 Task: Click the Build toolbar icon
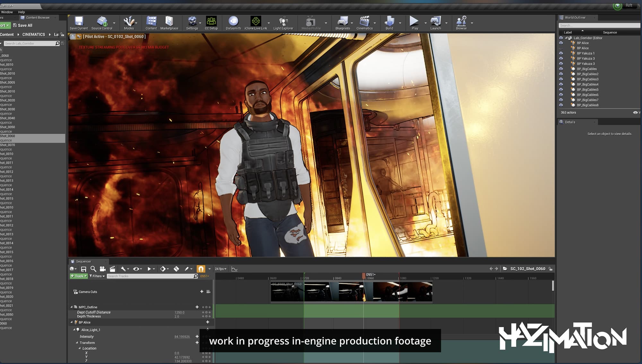coord(389,23)
